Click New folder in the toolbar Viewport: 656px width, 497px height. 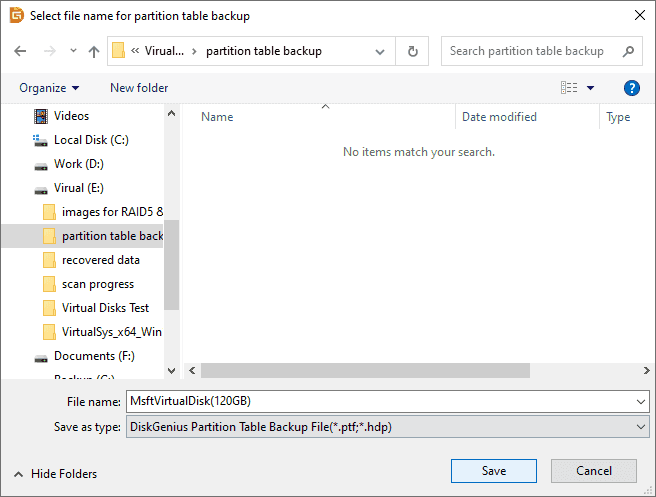coord(139,88)
